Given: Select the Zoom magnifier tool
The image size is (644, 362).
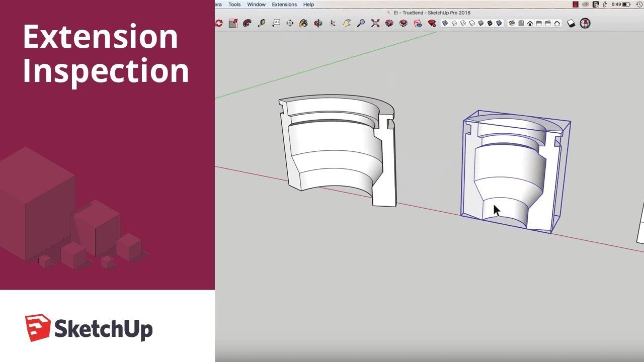Looking at the screenshot, I should click(x=361, y=23).
